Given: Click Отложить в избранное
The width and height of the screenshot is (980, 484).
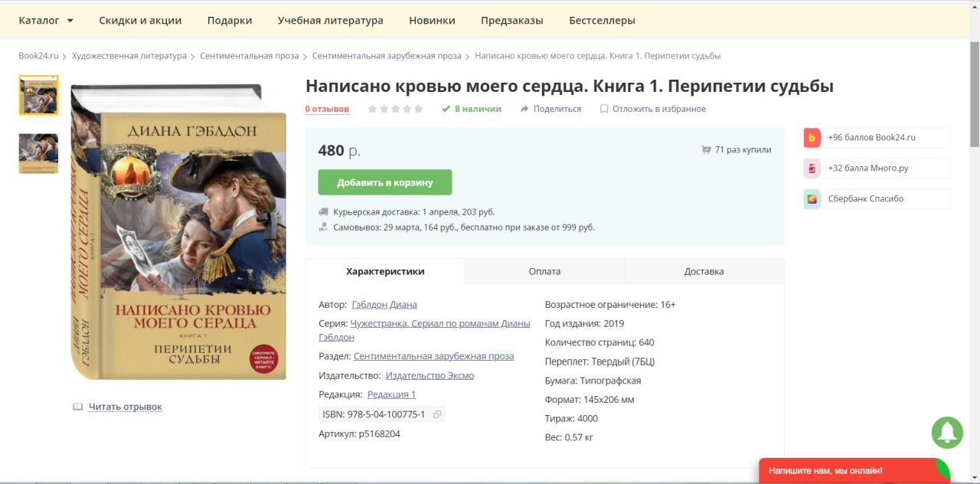Looking at the screenshot, I should (x=659, y=109).
